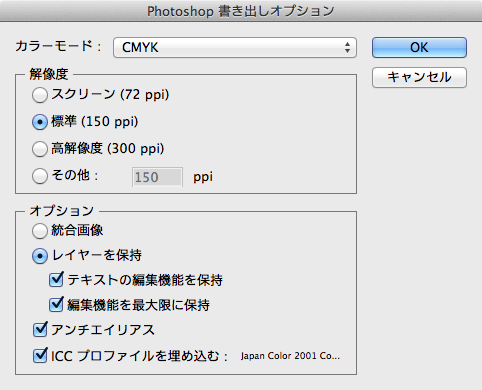Screen dimensions: 482x390
Task: Click the 解像度 group label
Action: coord(49,74)
